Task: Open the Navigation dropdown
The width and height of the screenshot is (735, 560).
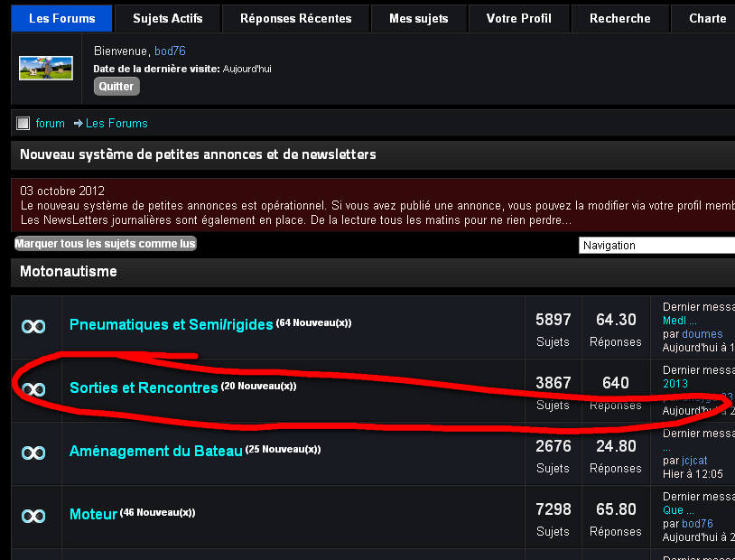Action: 656,246
